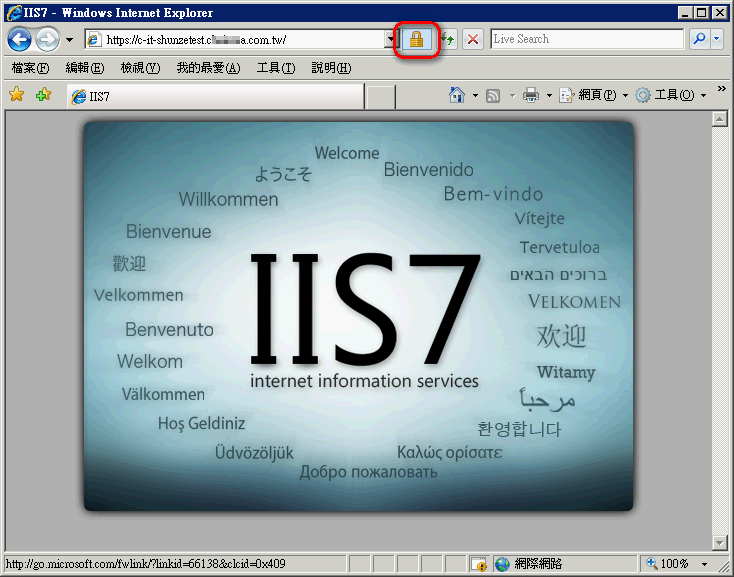Click the Home page icon

tap(457, 95)
